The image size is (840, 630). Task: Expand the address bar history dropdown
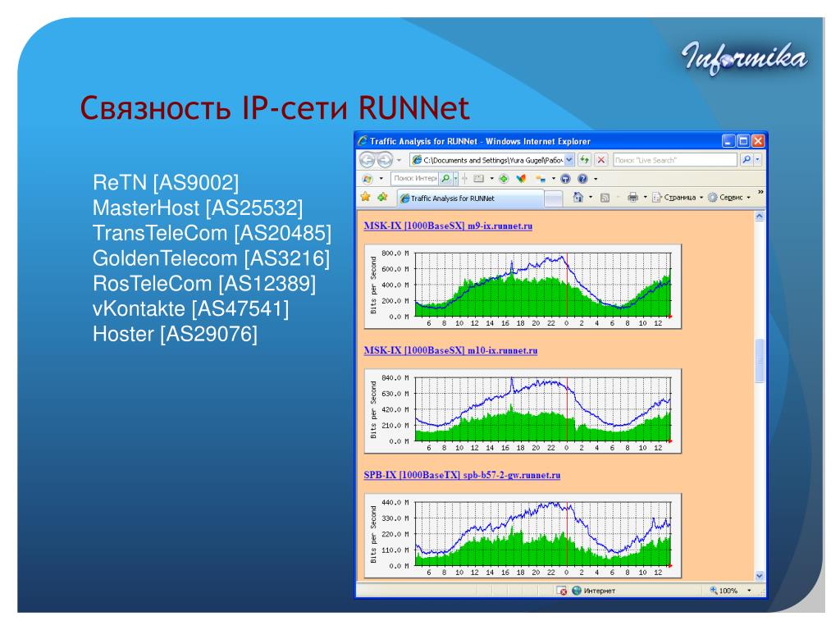pyautogui.click(x=569, y=160)
